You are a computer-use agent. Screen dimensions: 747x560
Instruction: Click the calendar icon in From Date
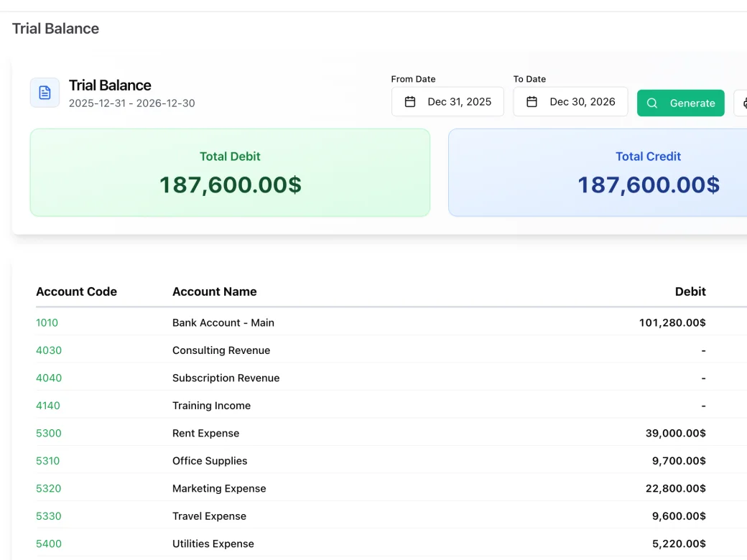[409, 102]
